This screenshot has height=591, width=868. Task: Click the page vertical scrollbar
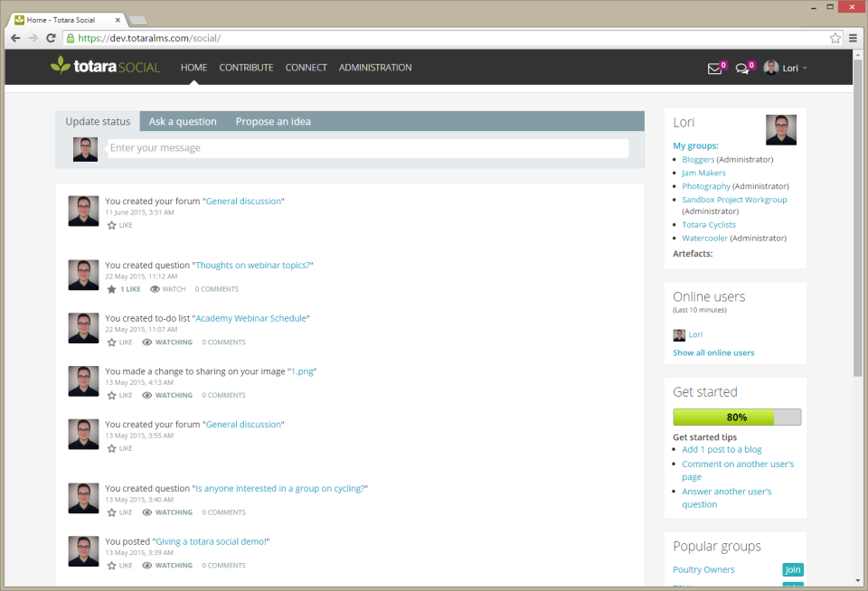click(x=857, y=216)
